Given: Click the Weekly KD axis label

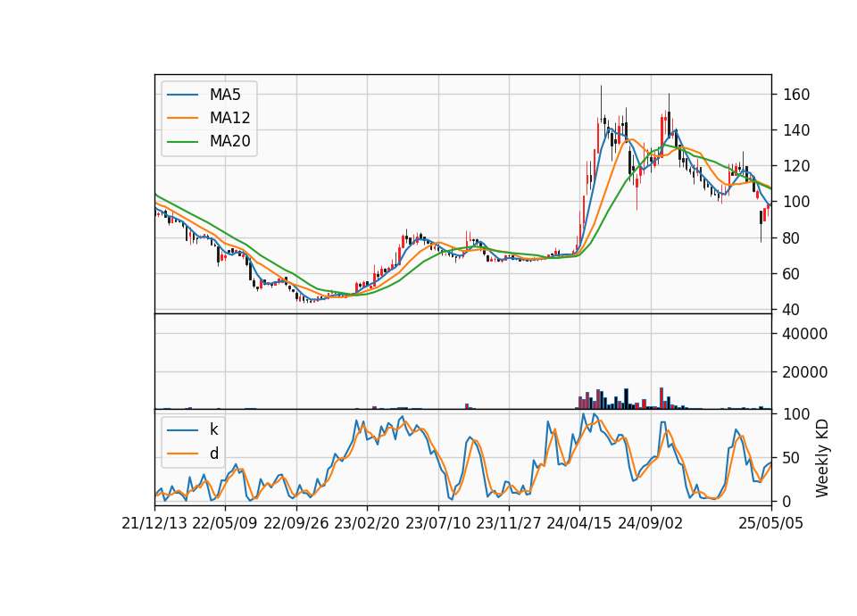Looking at the screenshot, I should pos(821,458).
